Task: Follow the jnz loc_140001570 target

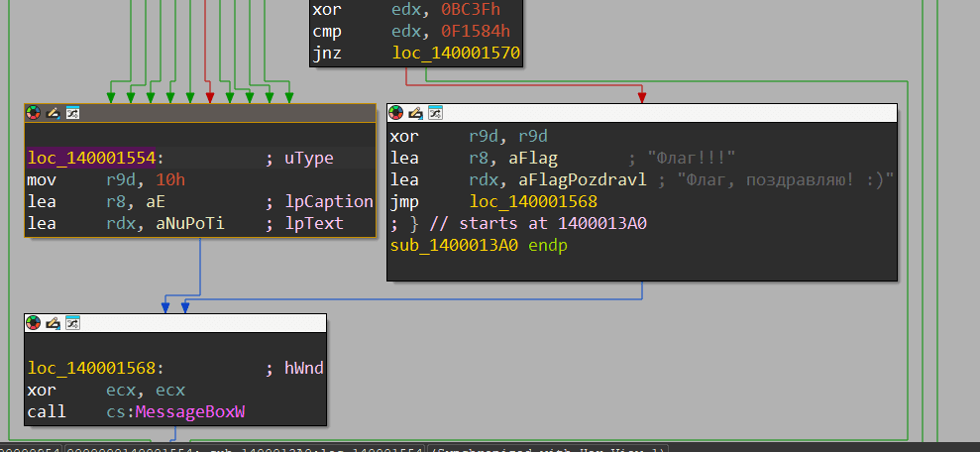Action: (x=456, y=53)
